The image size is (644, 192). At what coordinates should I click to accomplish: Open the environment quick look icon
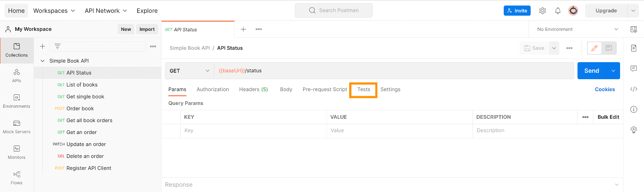pos(633,29)
